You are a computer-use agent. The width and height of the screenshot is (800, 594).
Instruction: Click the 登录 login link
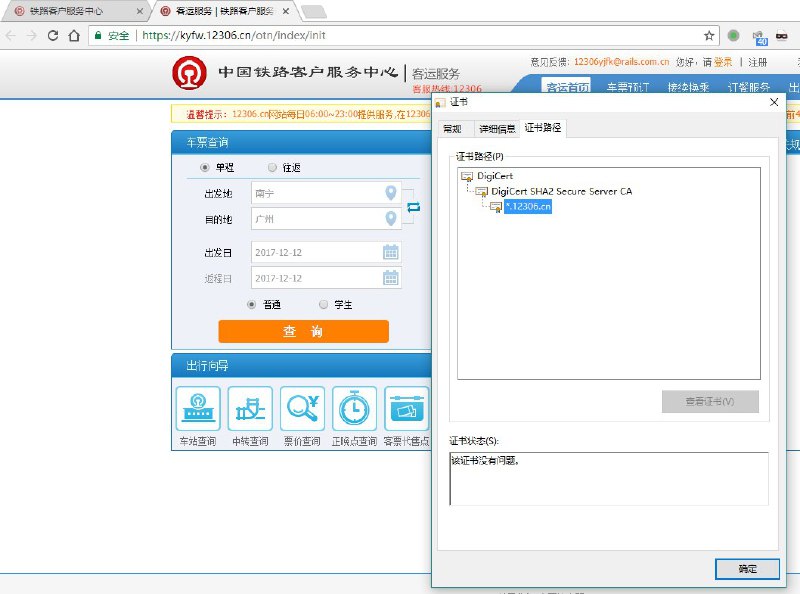[722, 62]
